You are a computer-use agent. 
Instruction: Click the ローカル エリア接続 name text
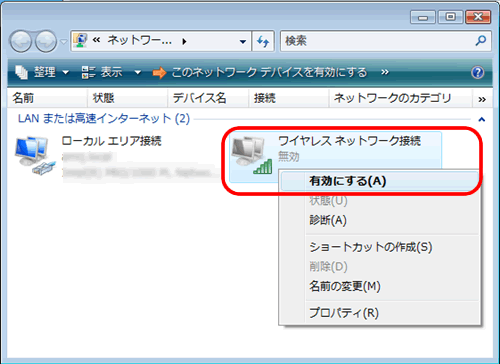point(111,141)
